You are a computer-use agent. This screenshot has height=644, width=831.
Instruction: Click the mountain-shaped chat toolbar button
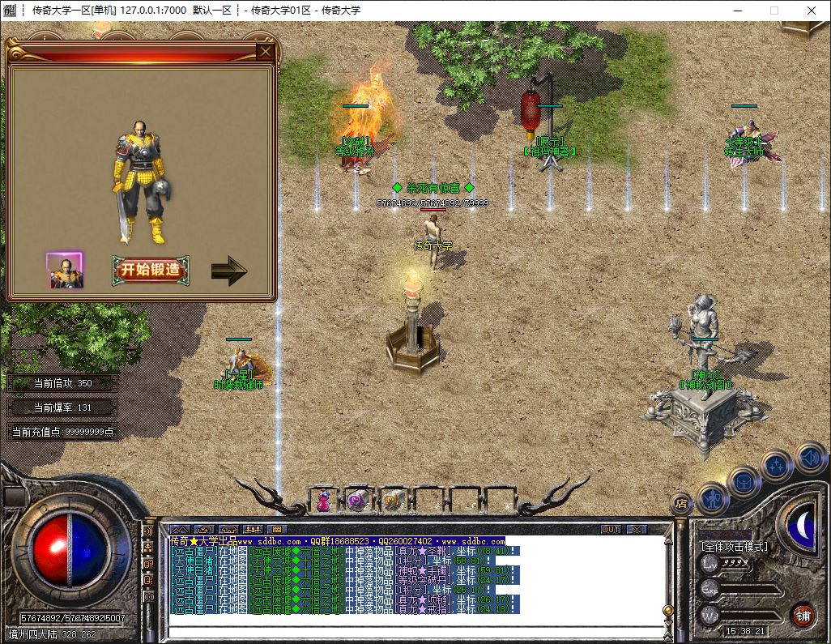(180, 529)
